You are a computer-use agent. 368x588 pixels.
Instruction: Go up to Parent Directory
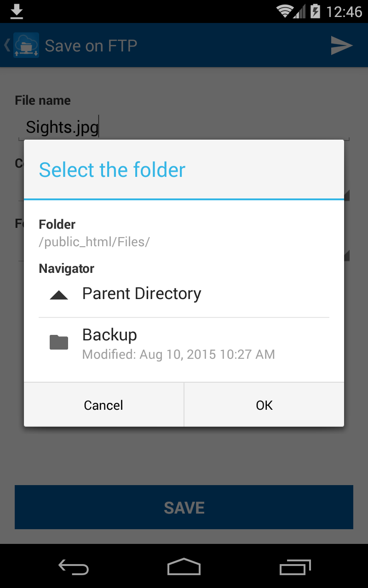click(x=184, y=294)
